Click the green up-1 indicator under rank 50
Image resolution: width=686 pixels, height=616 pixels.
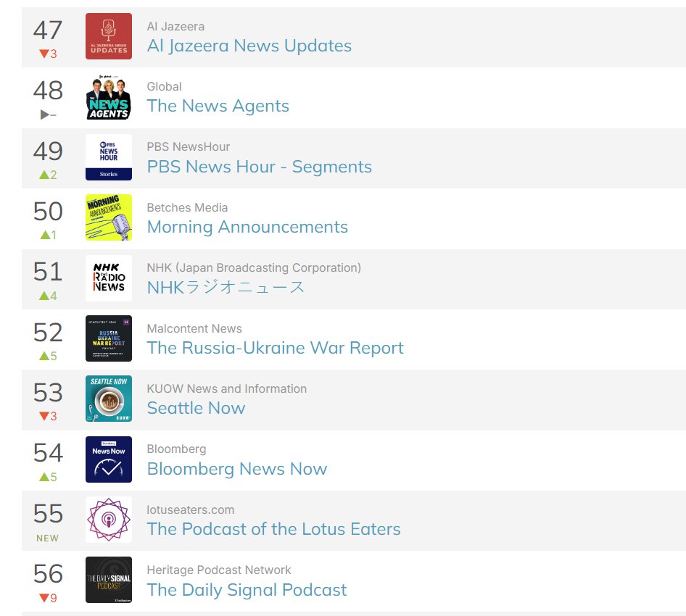coord(48,236)
